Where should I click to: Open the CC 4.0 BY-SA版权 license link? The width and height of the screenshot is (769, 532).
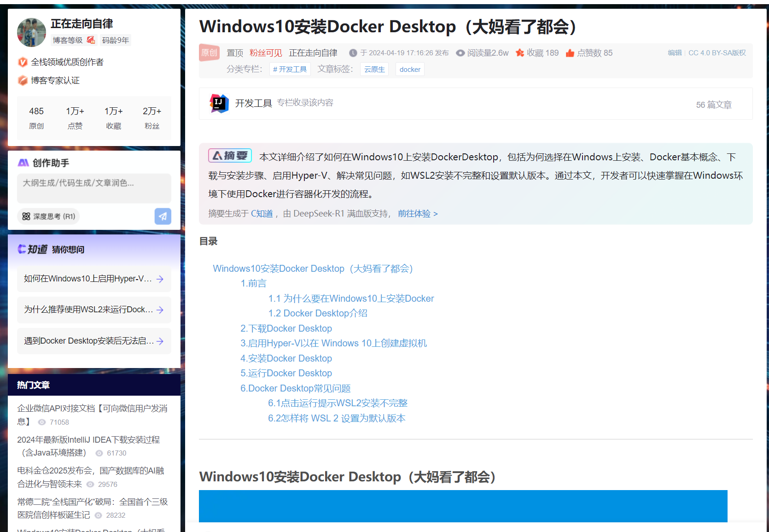[717, 53]
